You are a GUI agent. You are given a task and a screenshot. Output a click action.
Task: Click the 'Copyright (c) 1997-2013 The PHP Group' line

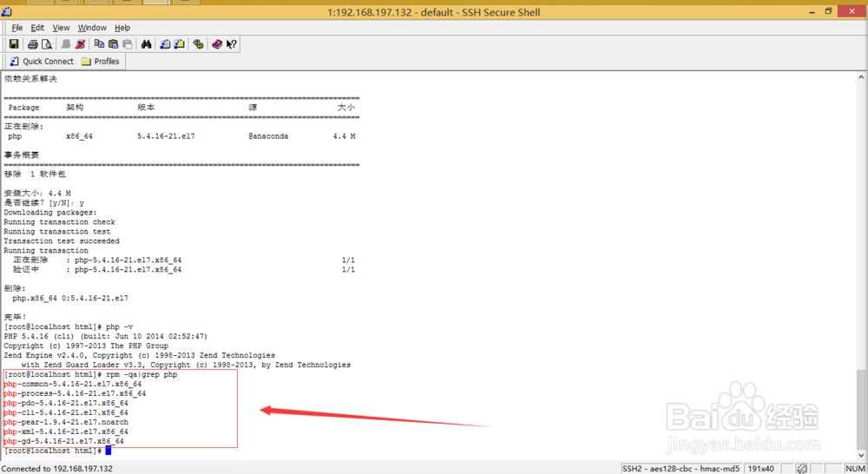pos(86,346)
